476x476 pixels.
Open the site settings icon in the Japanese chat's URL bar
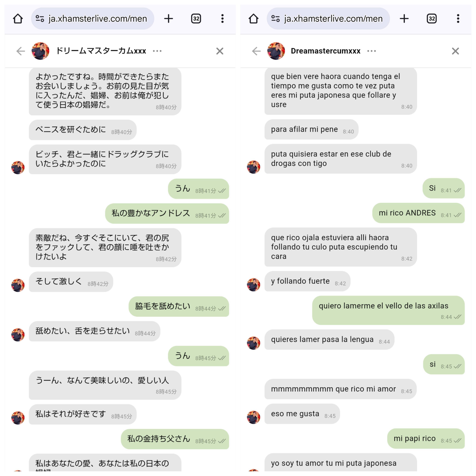point(40,19)
